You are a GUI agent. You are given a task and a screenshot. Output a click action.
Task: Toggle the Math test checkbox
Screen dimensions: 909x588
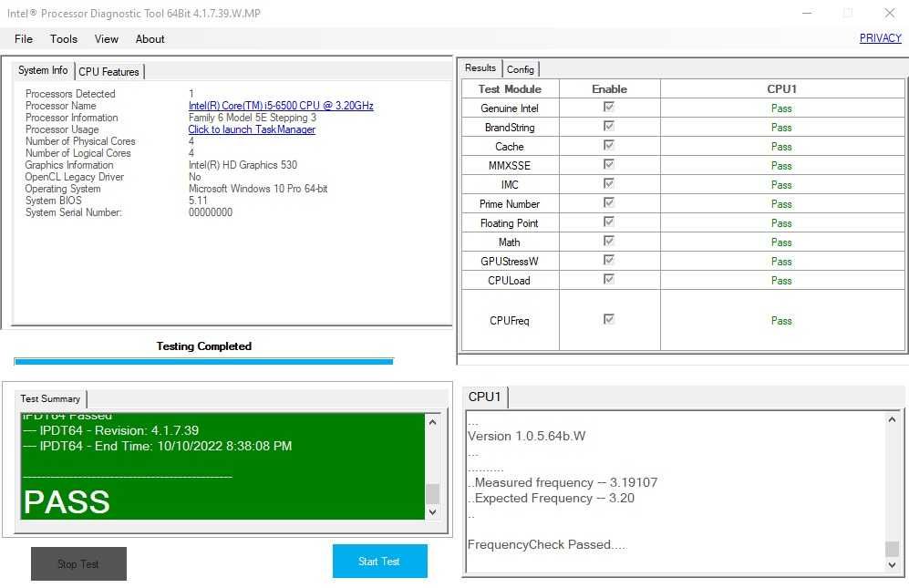(x=609, y=241)
